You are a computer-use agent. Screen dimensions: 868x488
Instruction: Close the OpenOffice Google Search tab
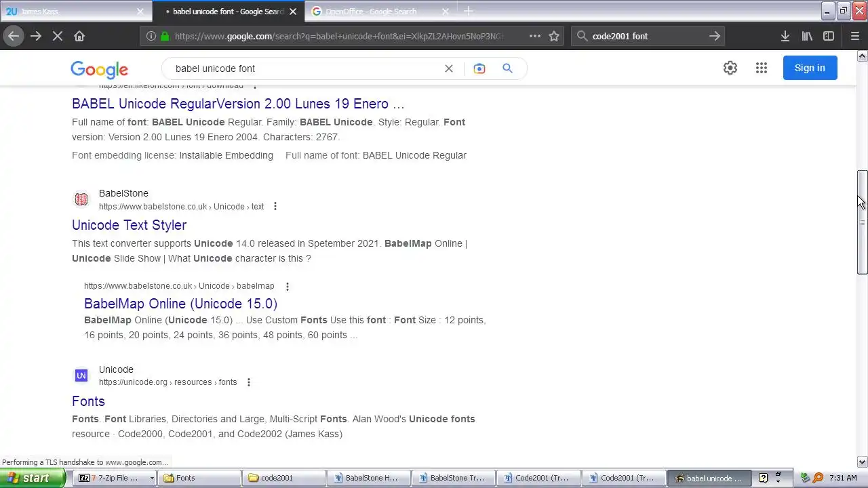446,12
